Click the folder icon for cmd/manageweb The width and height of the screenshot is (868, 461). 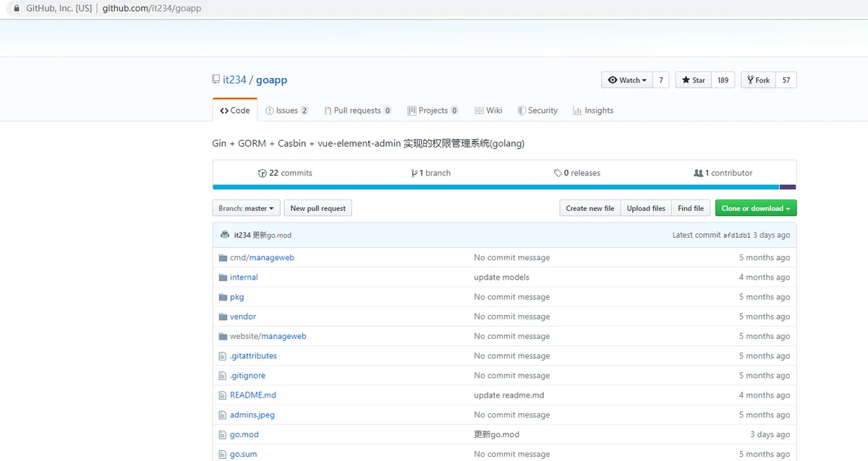point(224,258)
